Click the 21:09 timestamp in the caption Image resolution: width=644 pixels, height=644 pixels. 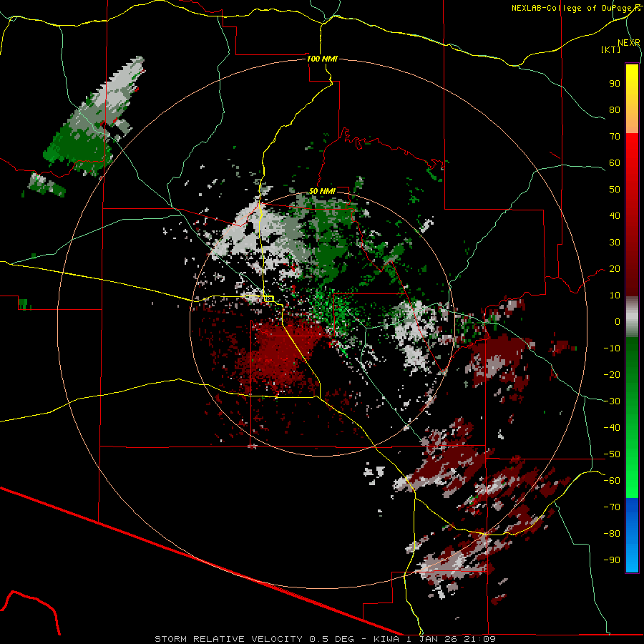[479, 639]
